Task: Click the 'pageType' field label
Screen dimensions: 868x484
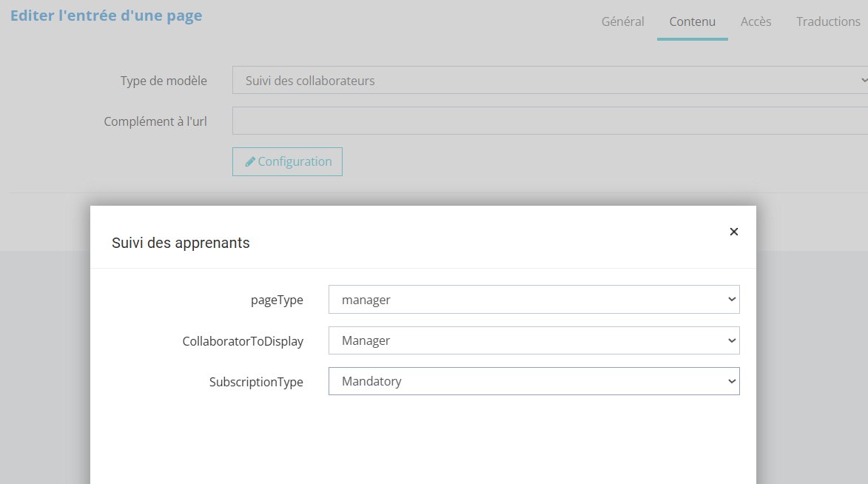Action: coord(276,300)
